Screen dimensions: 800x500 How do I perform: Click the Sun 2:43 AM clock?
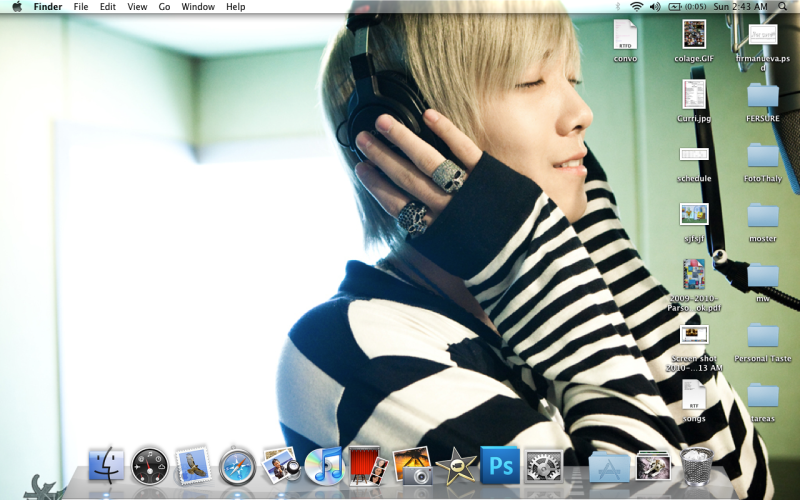(x=741, y=7)
